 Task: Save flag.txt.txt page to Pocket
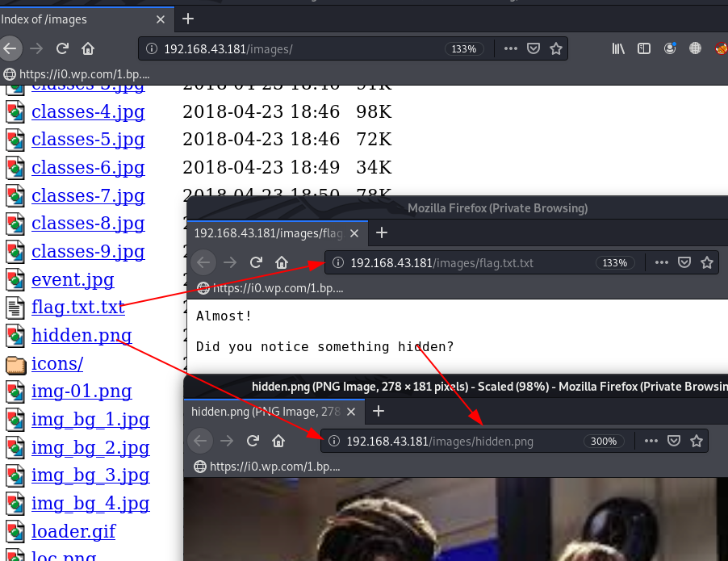(x=684, y=262)
